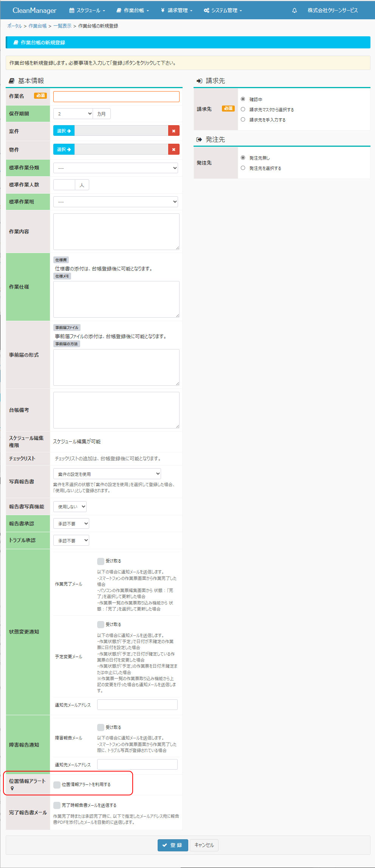Click the キャンセル button

coord(204,845)
